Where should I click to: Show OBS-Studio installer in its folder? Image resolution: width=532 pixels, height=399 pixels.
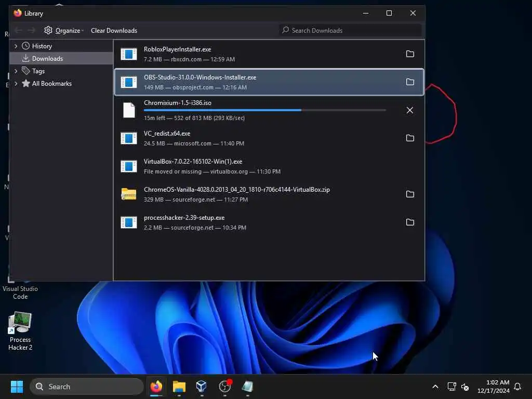coord(410,82)
